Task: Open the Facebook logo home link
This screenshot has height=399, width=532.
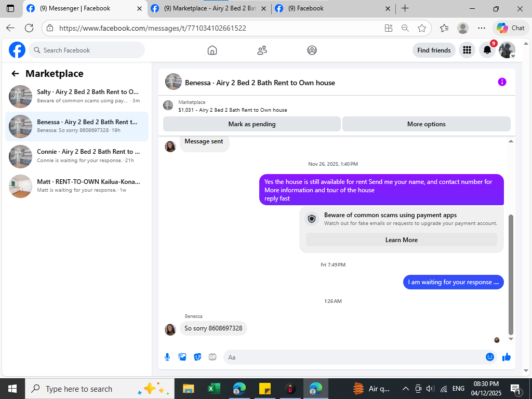Action: [x=17, y=50]
